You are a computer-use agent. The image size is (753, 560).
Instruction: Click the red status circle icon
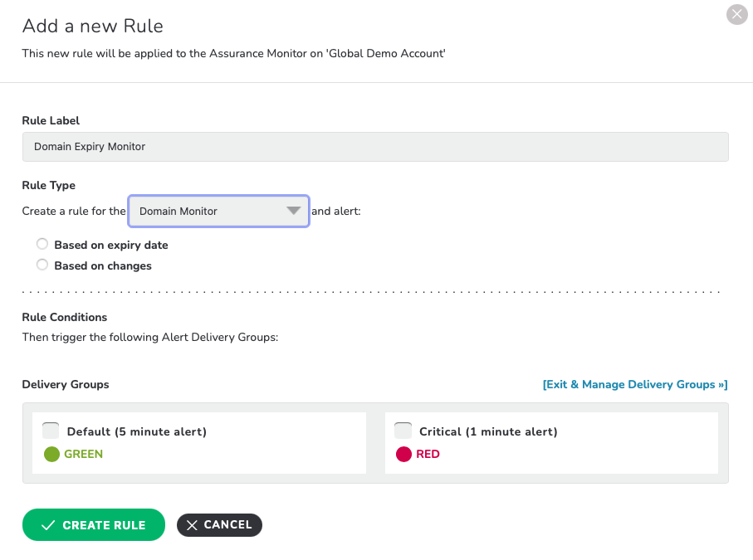pos(403,454)
